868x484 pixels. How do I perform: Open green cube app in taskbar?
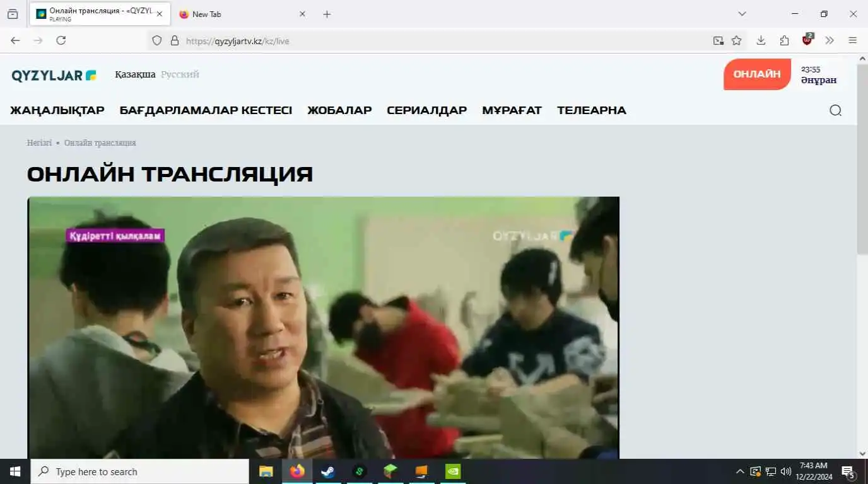point(390,471)
